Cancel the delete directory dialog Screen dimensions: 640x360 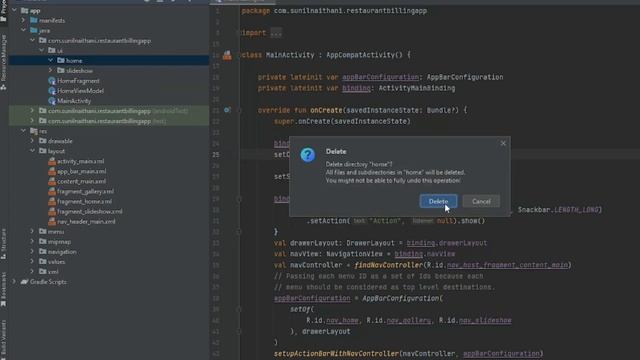tap(481, 201)
